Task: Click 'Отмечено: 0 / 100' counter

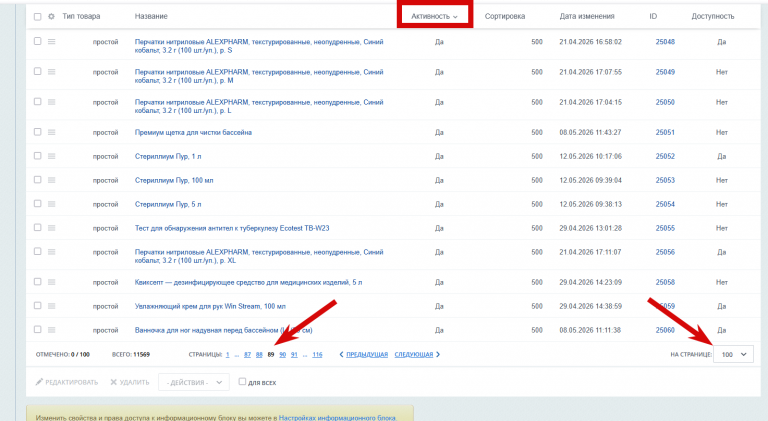Action: tap(63, 354)
